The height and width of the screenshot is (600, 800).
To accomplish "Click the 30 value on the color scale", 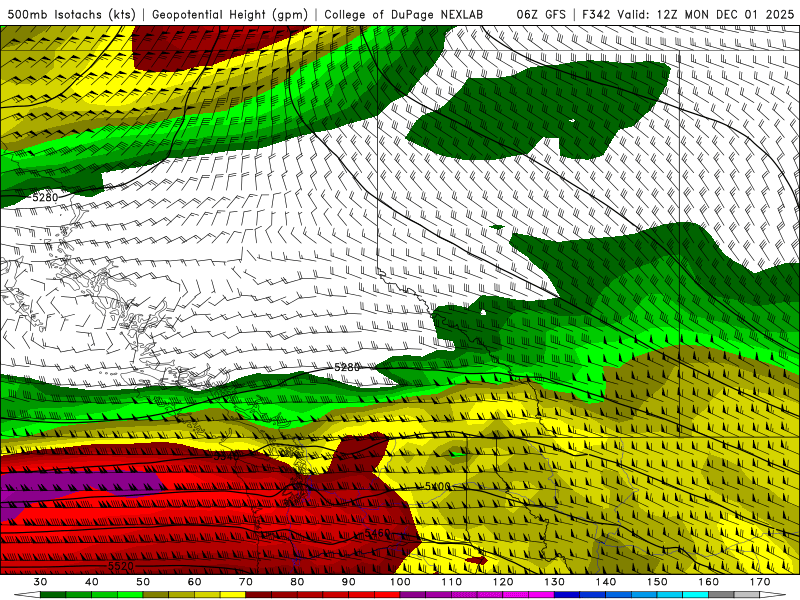I will (x=40, y=582).
